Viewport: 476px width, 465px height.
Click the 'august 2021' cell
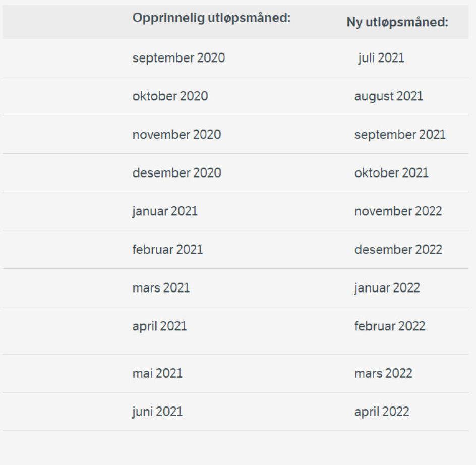coord(388,96)
